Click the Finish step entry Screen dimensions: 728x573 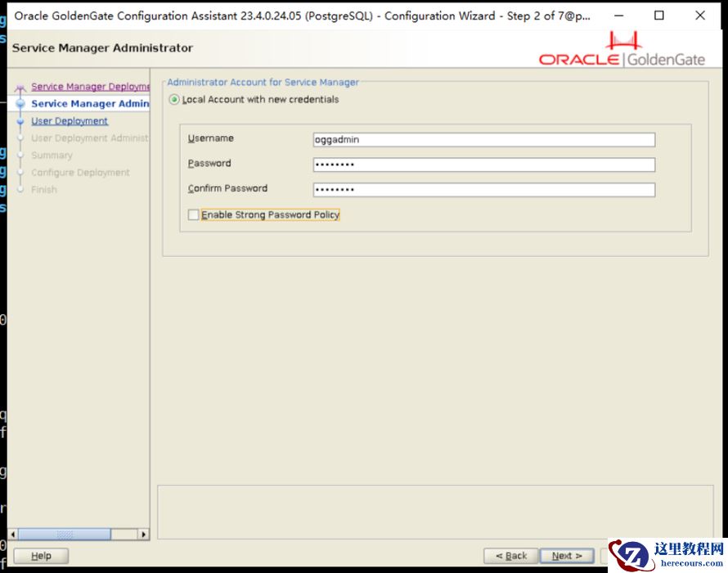(44, 190)
